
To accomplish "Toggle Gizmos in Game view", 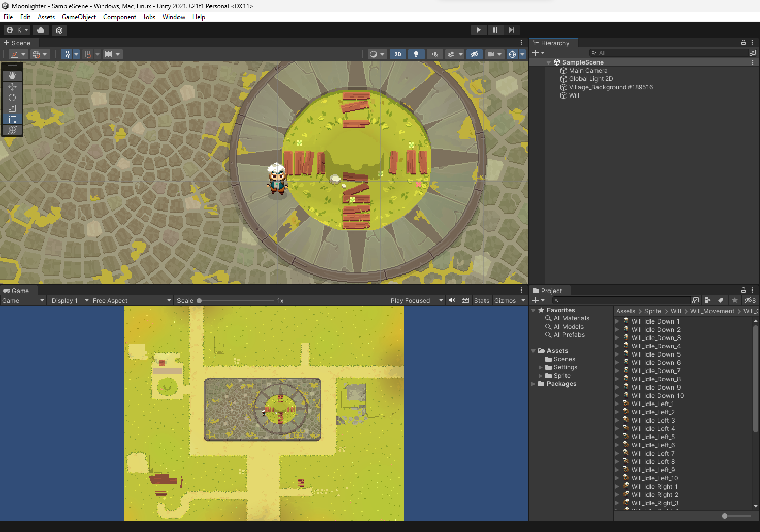I will tap(505, 300).
